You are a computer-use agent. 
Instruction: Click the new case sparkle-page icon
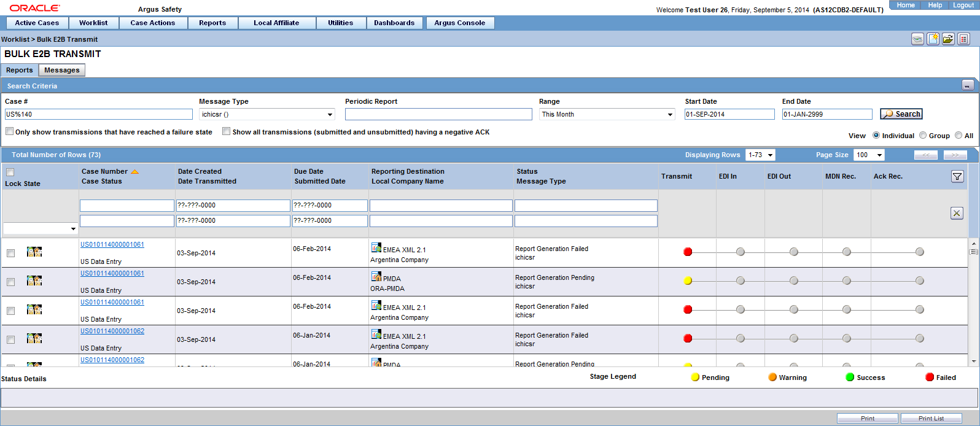pos(933,39)
